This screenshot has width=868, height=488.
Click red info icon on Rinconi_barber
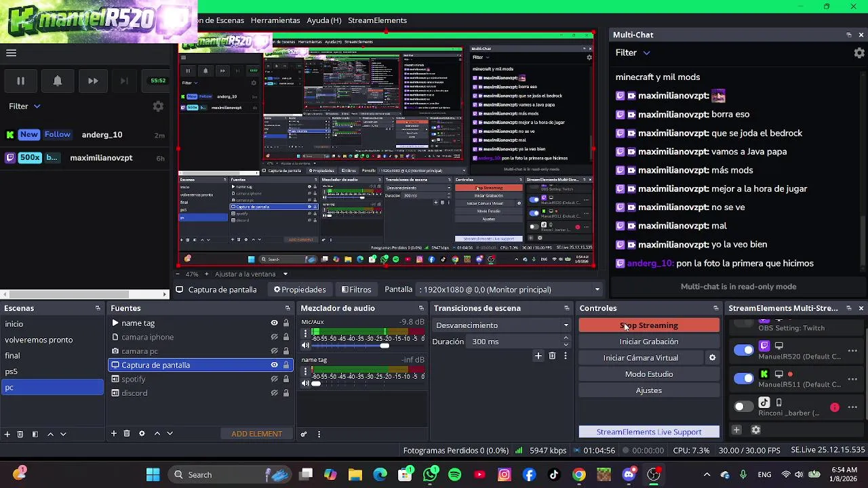(x=835, y=407)
